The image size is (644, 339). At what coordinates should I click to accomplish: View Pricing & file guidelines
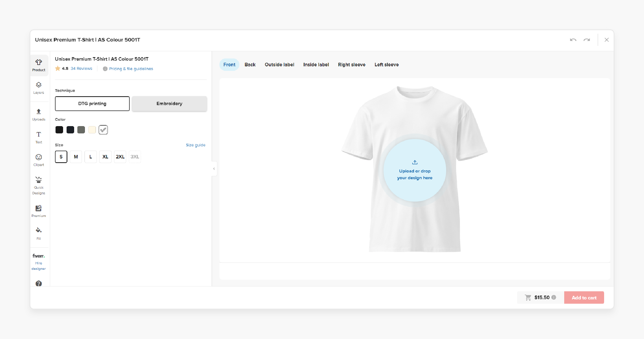[x=131, y=68]
